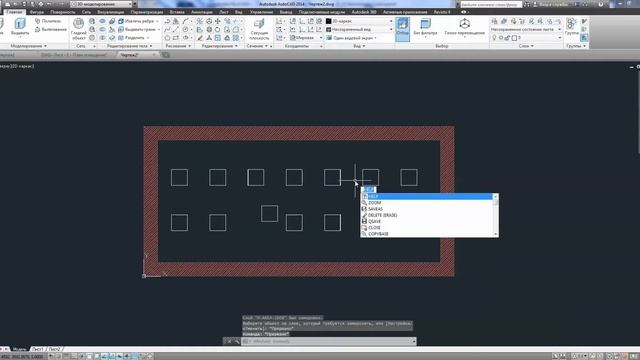Viewport: 640px width, 360px height.
Task: Select the Erase tool in Редактирование panel
Action: tap(200, 38)
